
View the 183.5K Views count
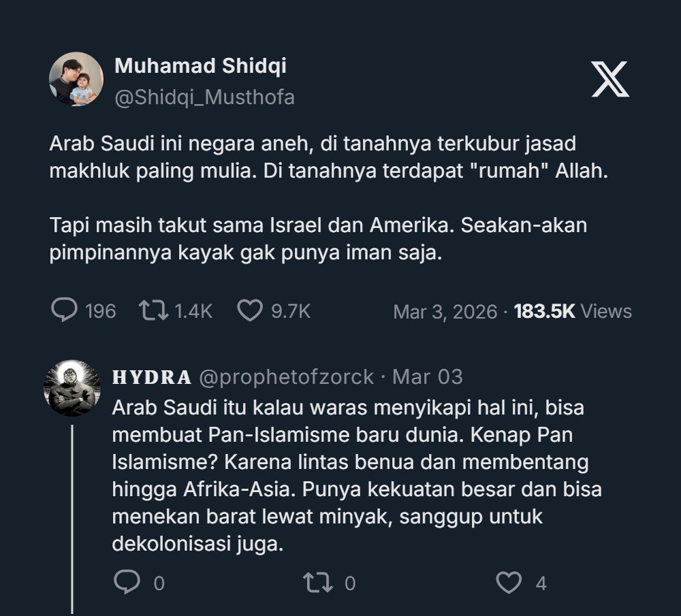pos(573,312)
